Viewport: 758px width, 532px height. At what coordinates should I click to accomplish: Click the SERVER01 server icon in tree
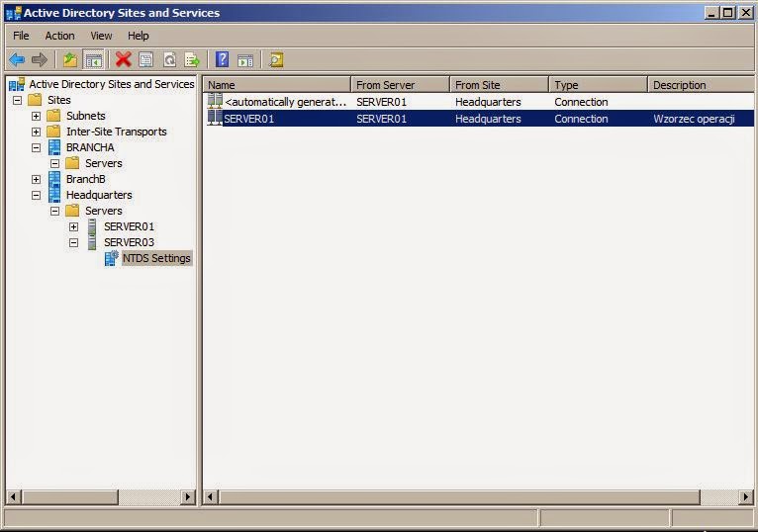(x=92, y=226)
